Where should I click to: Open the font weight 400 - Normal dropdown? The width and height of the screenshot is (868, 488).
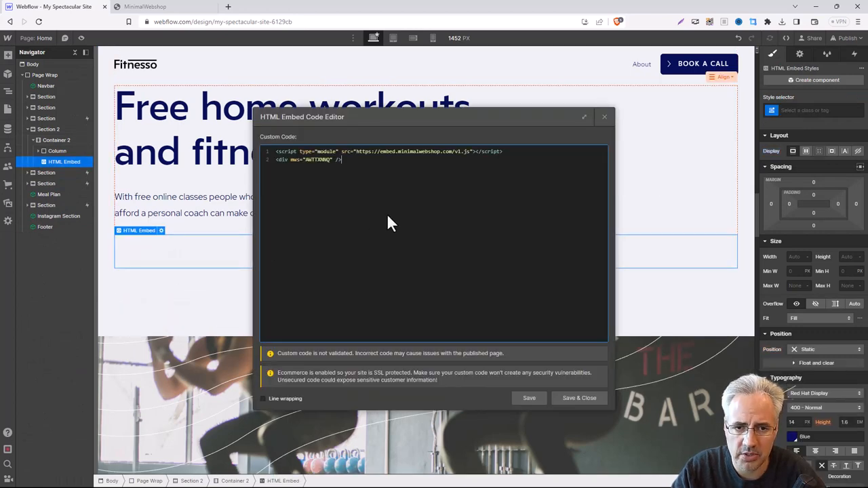click(825, 407)
